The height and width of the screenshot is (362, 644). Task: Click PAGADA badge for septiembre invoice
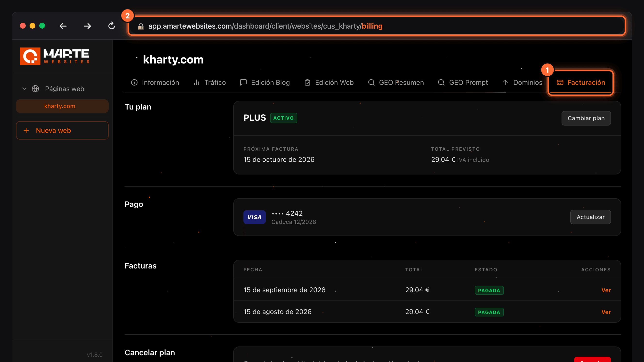click(489, 290)
